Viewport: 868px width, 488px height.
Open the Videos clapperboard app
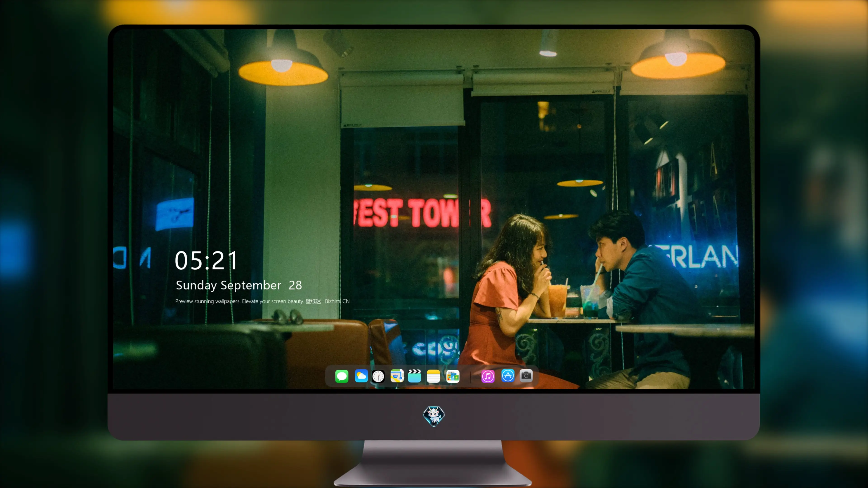pyautogui.click(x=415, y=376)
